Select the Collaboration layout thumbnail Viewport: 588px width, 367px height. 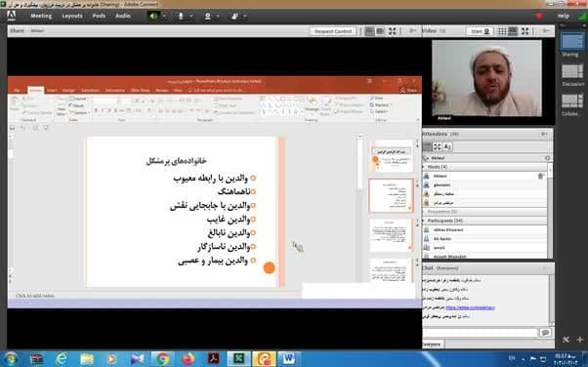pos(572,102)
